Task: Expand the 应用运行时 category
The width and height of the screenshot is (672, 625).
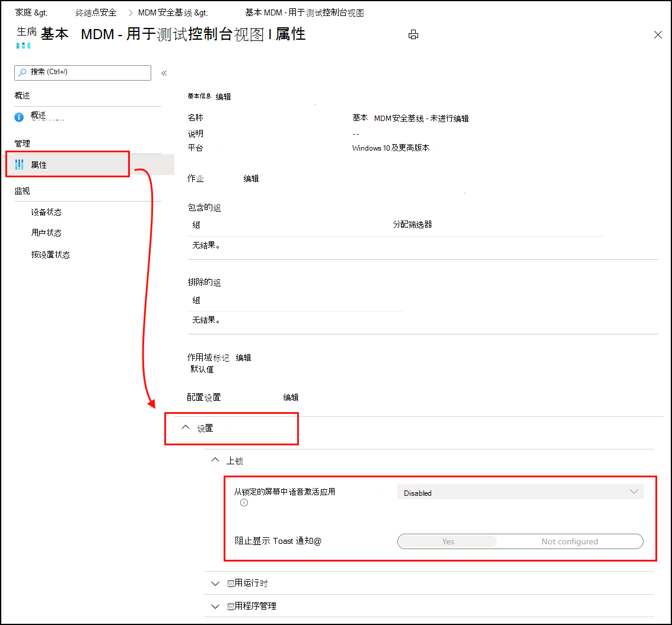Action: [x=215, y=583]
